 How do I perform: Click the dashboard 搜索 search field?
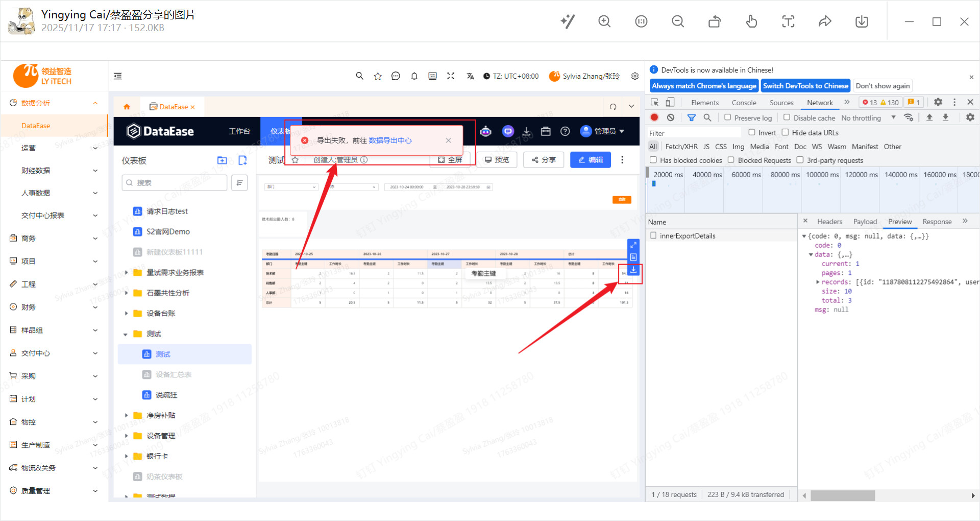pyautogui.click(x=175, y=183)
